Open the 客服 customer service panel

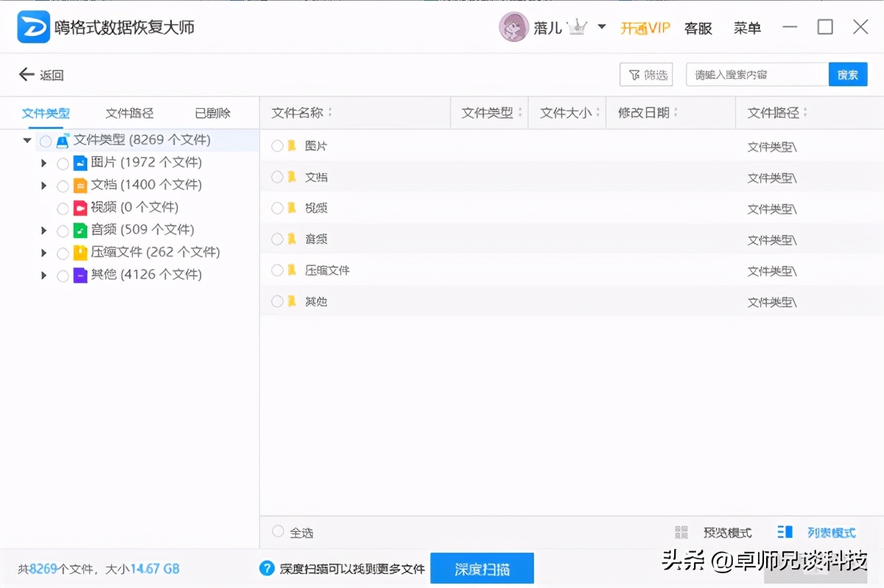tap(697, 28)
